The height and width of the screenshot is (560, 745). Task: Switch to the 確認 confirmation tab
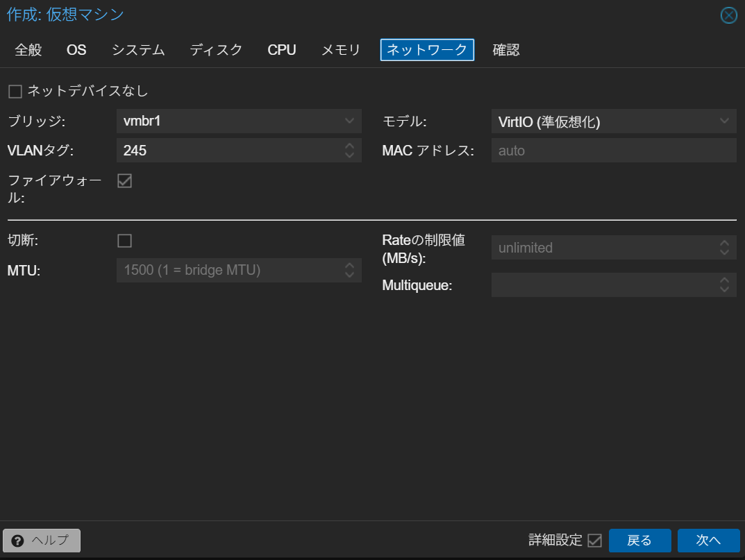click(506, 49)
